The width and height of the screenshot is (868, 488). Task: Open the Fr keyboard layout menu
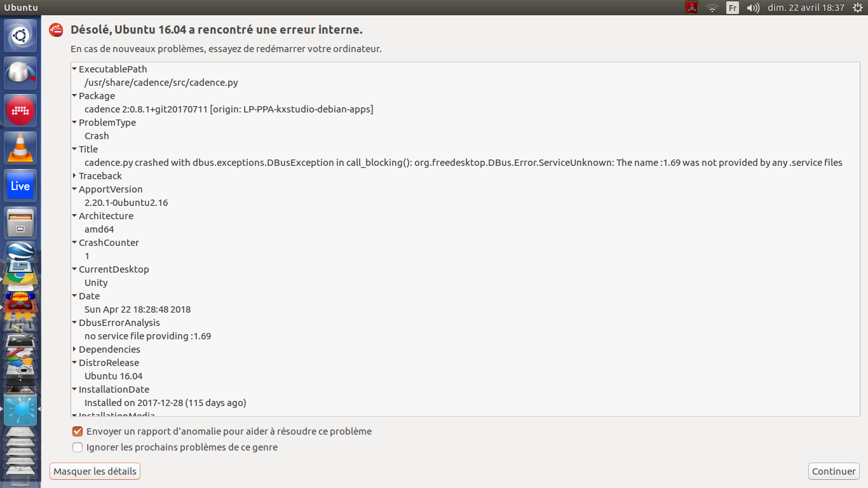733,8
